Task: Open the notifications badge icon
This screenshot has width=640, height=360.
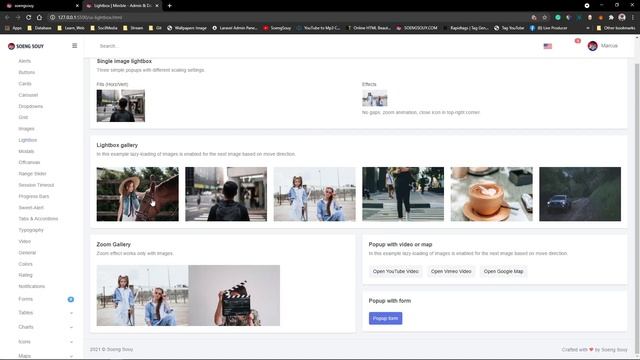Action: 577,41
